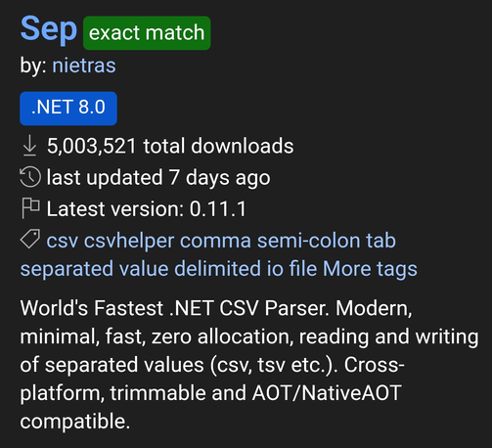The height and width of the screenshot is (448, 492).
Task: Click the package description text
Action: coord(249,365)
